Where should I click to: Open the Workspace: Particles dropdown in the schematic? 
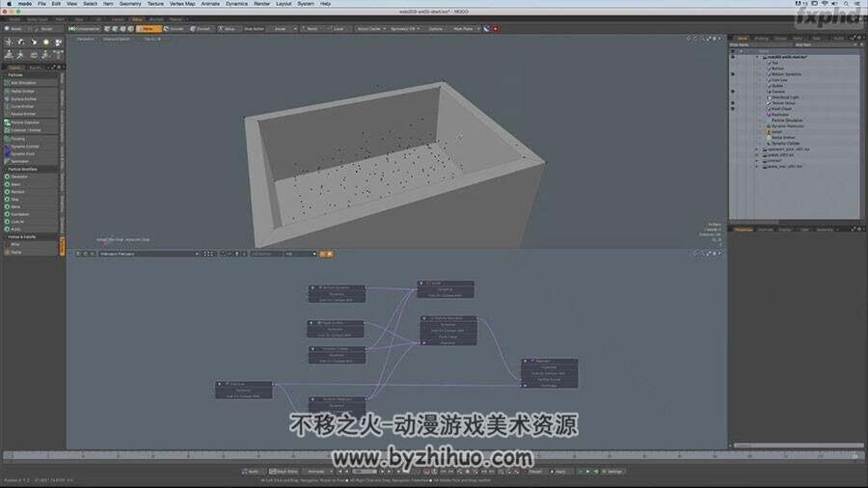pyautogui.click(x=149, y=254)
